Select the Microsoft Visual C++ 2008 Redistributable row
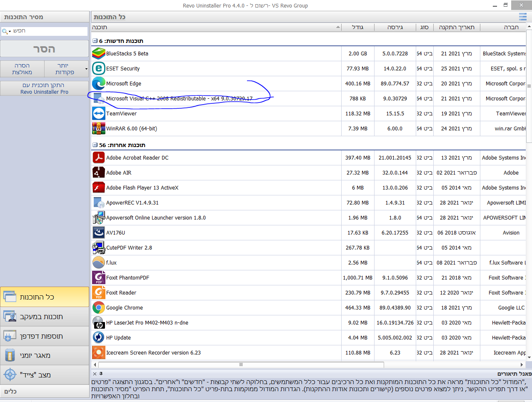Viewport: 532px width, 402px height. coord(309,98)
